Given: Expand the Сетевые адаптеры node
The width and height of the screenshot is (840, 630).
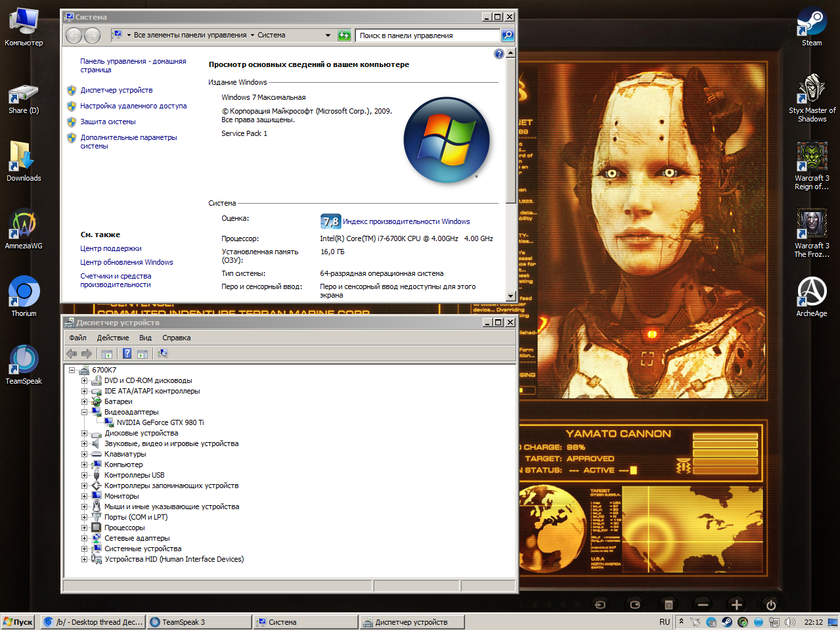Looking at the screenshot, I should point(84,538).
